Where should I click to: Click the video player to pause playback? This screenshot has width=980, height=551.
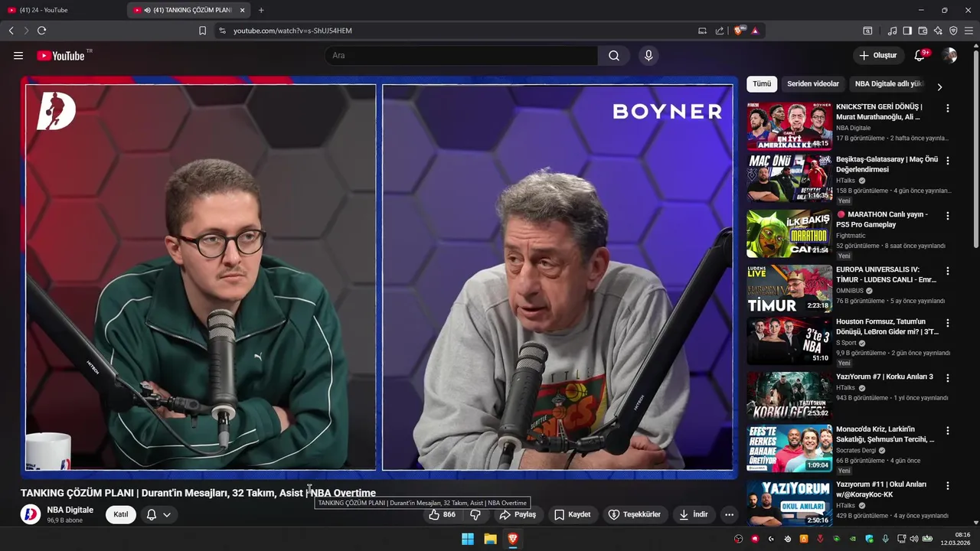[x=379, y=277]
